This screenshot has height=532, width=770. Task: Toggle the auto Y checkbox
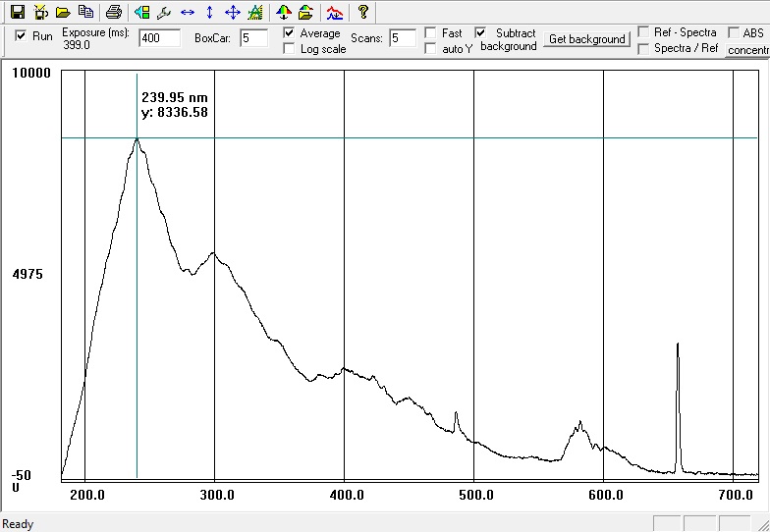tap(430, 49)
